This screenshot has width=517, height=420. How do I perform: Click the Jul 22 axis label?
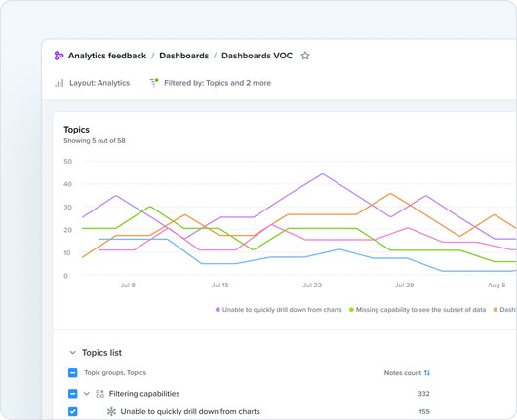(x=312, y=286)
